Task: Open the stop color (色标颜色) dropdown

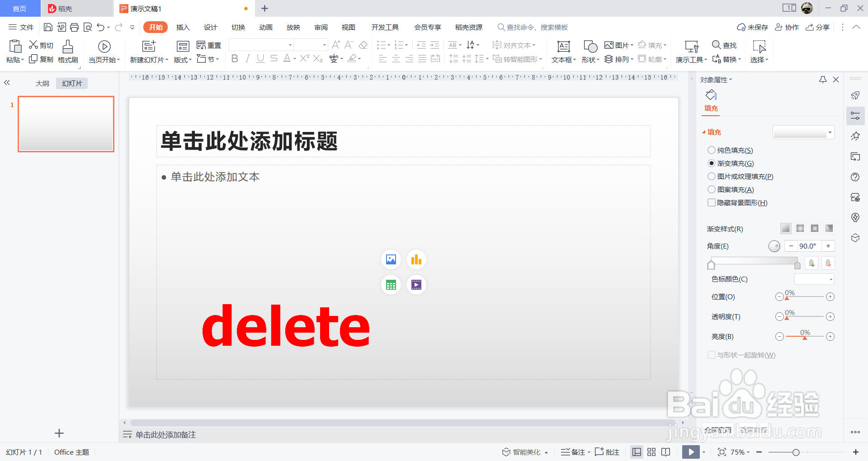Action: tap(814, 279)
